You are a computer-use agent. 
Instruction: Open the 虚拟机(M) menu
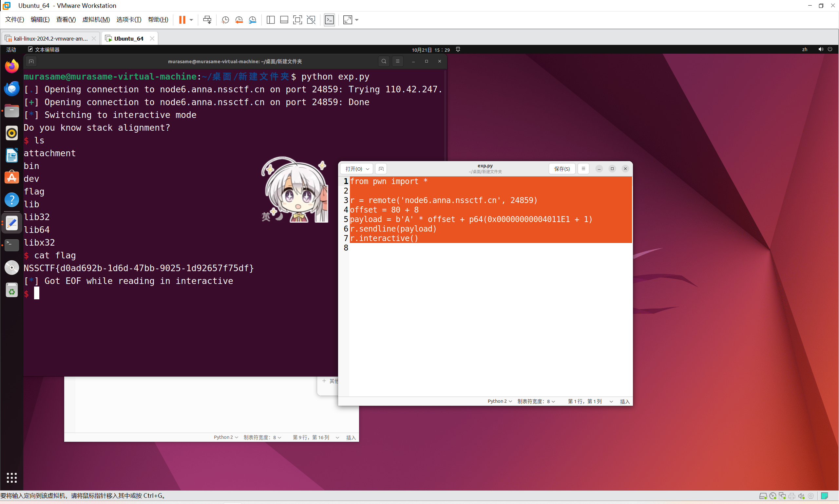96,20
